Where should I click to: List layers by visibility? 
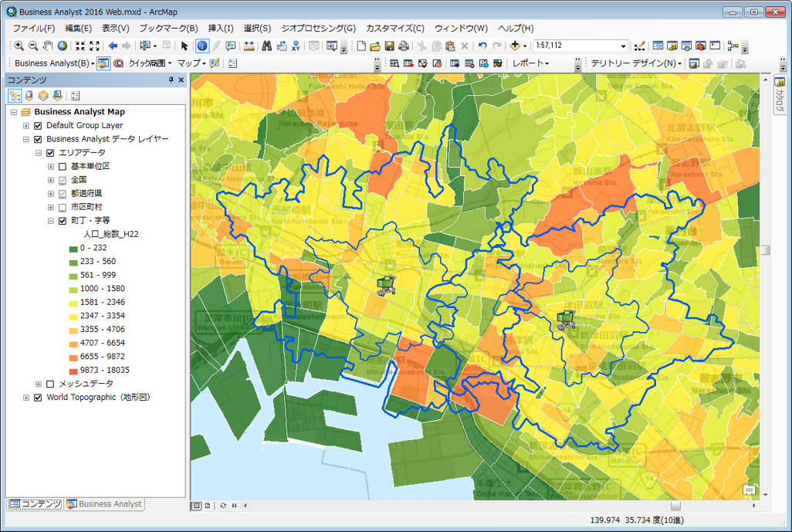click(43, 96)
